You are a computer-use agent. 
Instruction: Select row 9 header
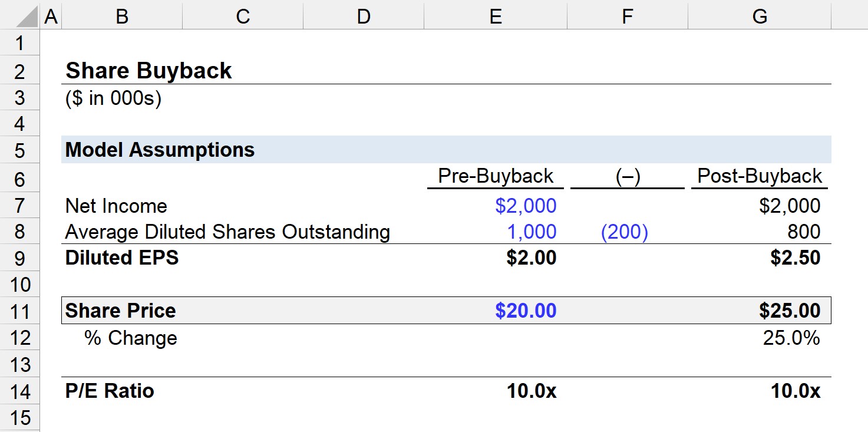(x=20, y=258)
